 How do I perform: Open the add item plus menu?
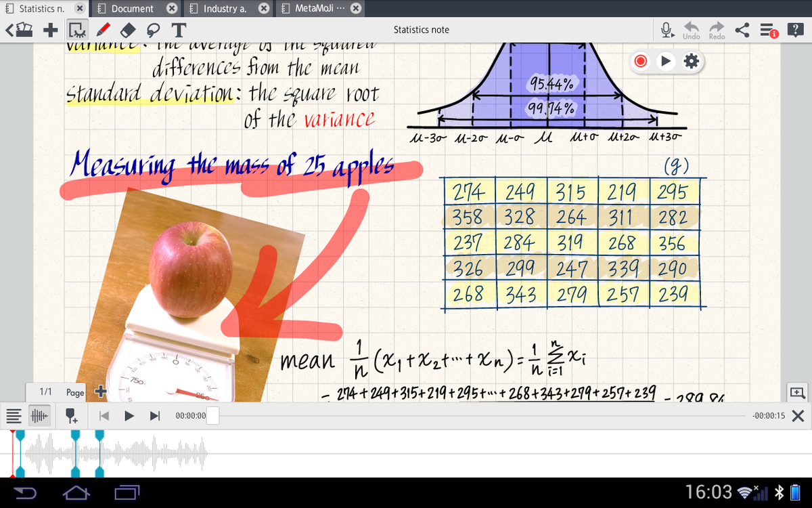[50, 30]
